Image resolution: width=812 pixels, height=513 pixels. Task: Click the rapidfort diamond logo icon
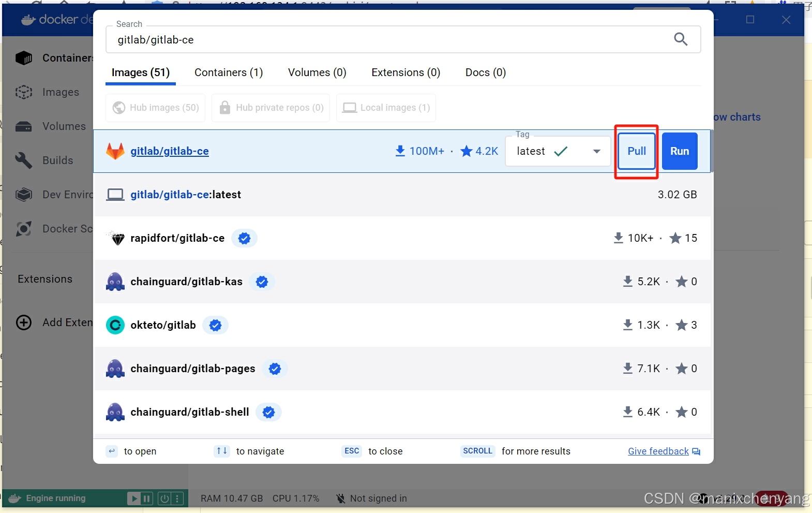[118, 238]
